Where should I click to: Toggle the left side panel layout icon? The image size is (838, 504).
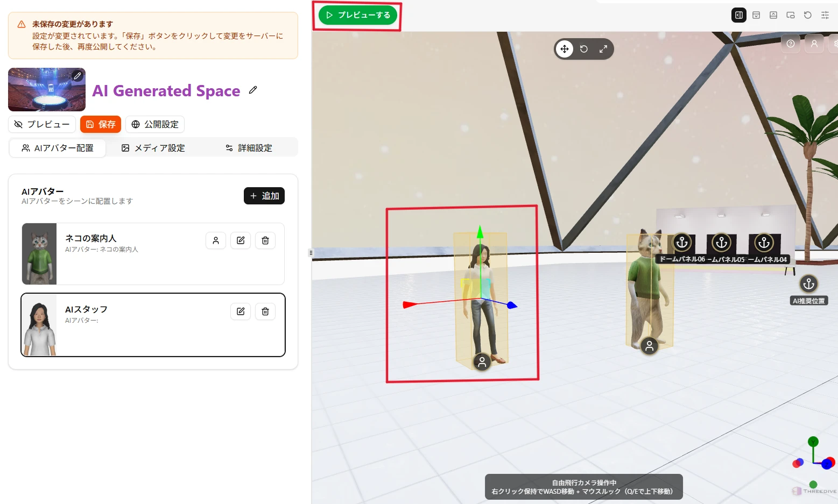tap(739, 15)
